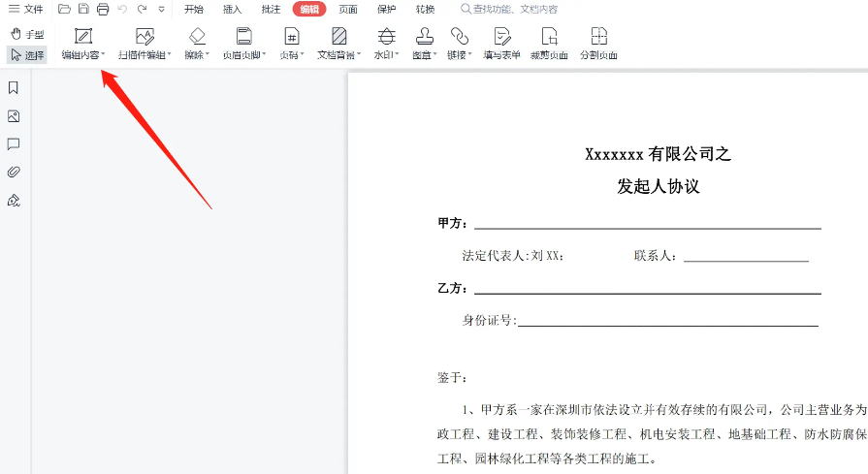Switch to 手型 (Hand) mode
The image size is (868, 474).
click(27, 34)
